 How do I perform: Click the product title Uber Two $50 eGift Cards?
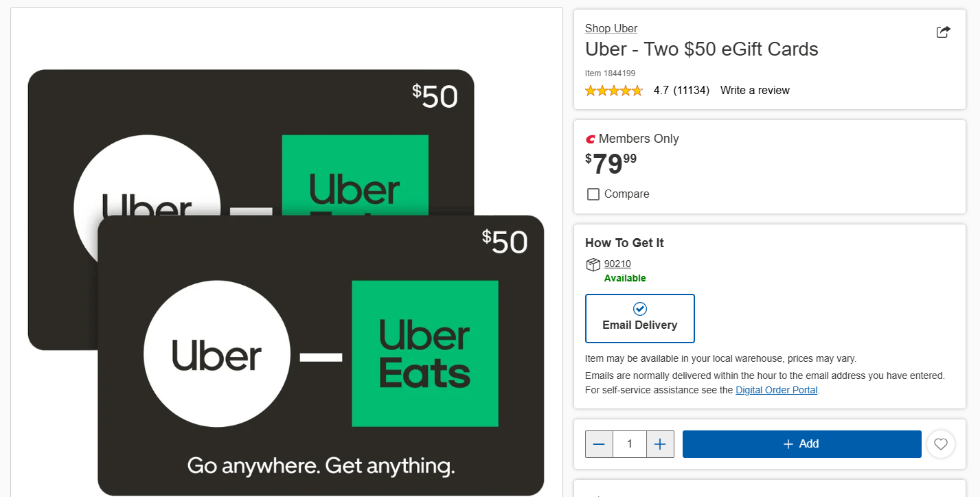[701, 49]
